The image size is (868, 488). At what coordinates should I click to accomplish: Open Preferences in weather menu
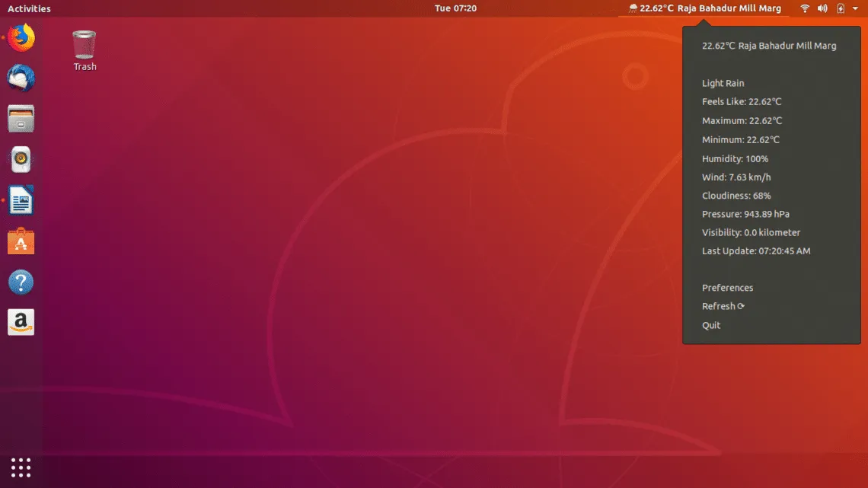pos(727,288)
